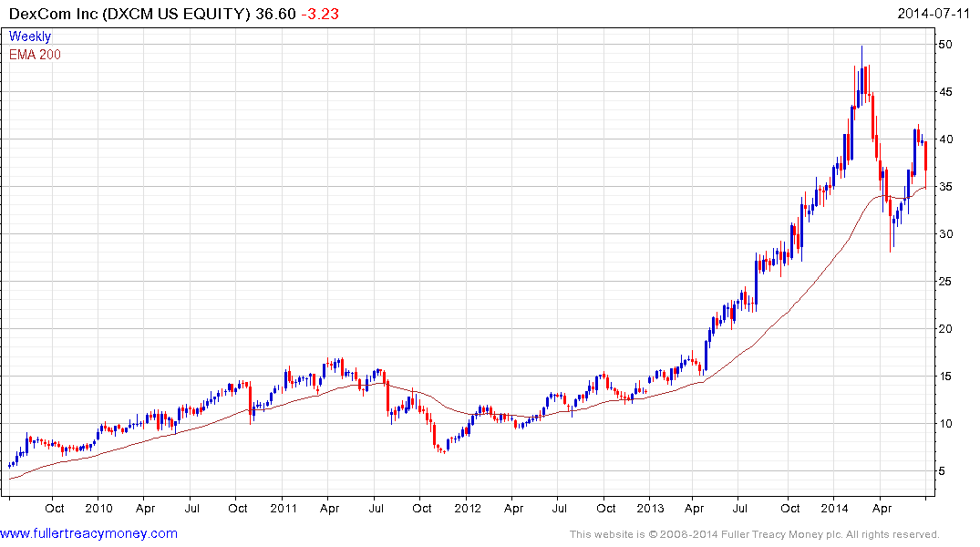Click the 35 y-axis label

pyautogui.click(x=945, y=187)
